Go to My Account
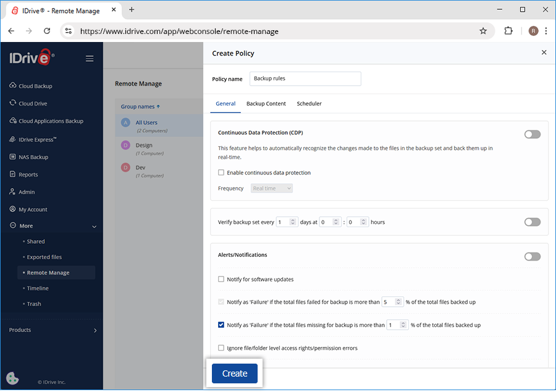The height and width of the screenshot is (392, 556). click(28, 209)
